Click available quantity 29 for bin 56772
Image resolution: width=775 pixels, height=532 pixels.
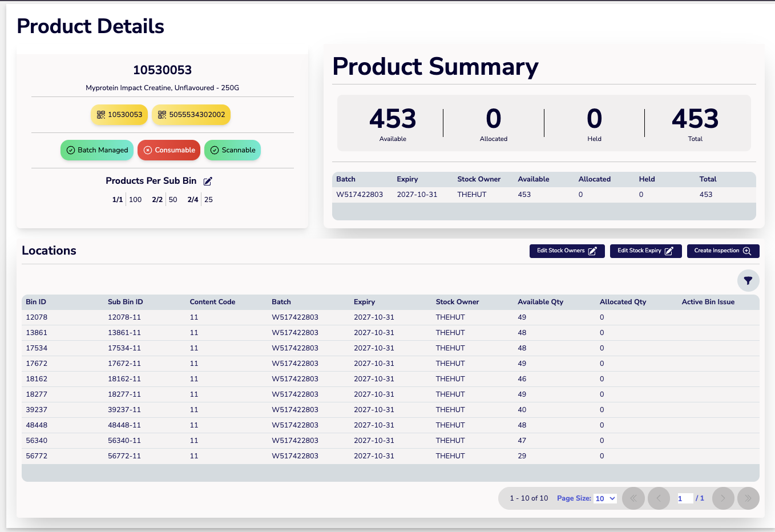click(522, 456)
